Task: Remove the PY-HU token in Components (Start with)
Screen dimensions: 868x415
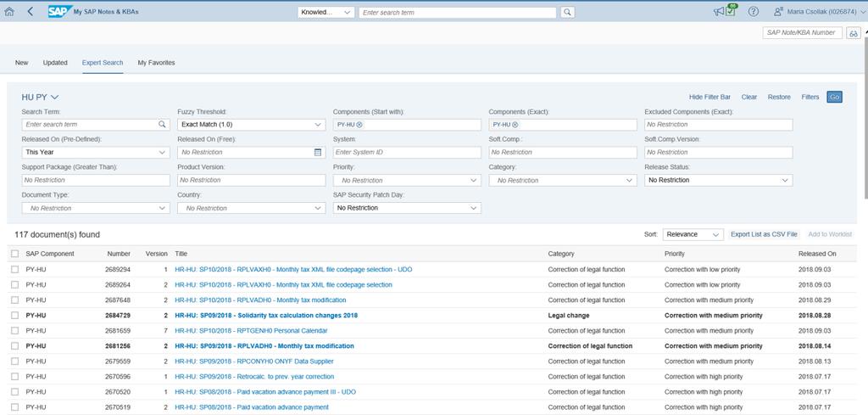Action: point(359,125)
